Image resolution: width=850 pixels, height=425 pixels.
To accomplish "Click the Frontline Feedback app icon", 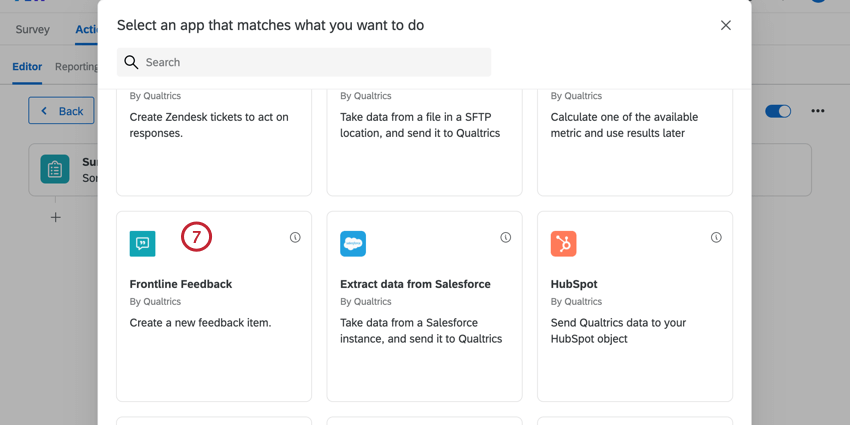I will coord(143,243).
